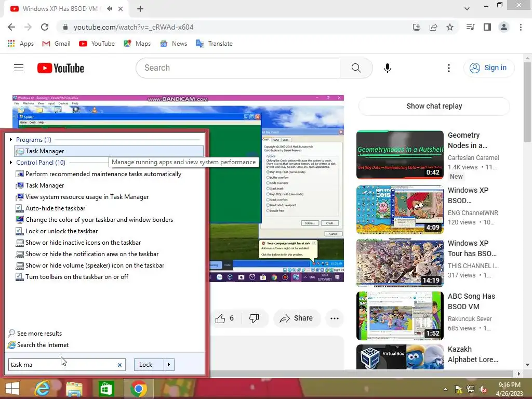The image size is (532, 399).
Task: Reload the YouTube page
Action: tap(45, 27)
